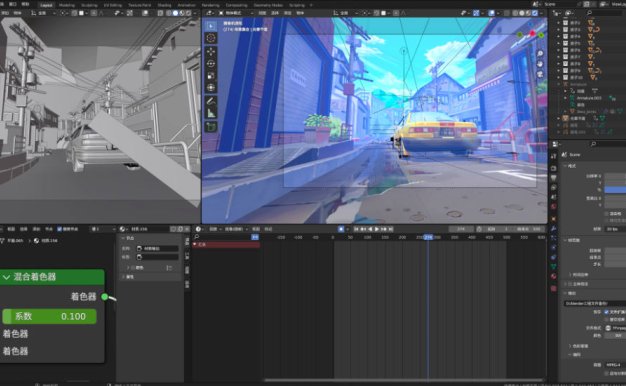Click the resolution percentage blue slider
Viewport: 626px width, 386px height.
click(615, 190)
